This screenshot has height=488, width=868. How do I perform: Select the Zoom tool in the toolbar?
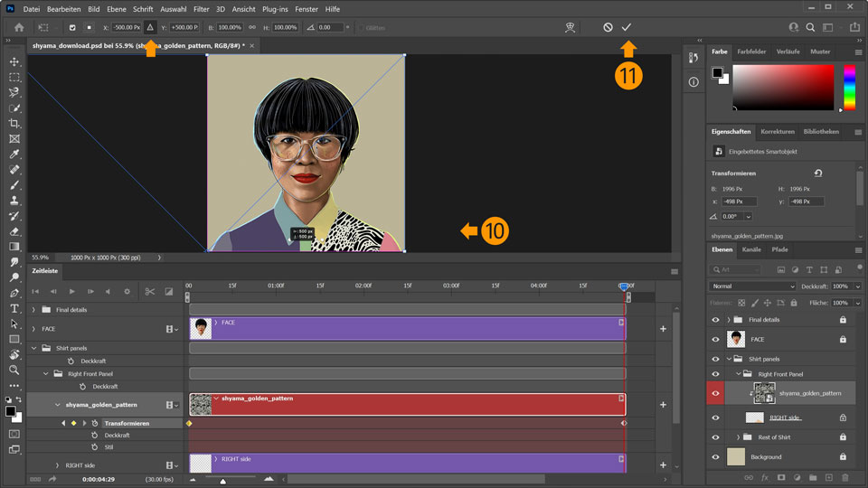click(x=14, y=370)
